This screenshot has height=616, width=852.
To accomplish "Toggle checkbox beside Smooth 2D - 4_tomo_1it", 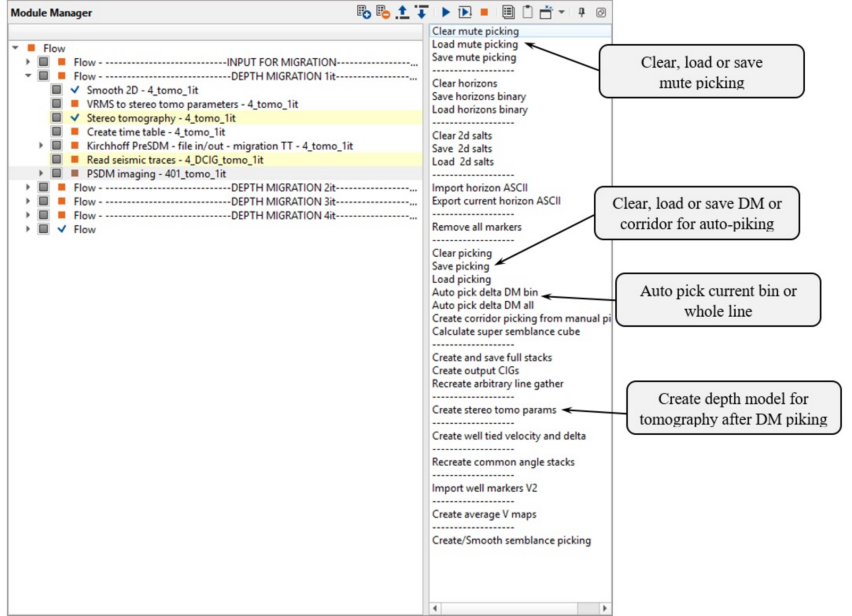I will tap(56, 90).
